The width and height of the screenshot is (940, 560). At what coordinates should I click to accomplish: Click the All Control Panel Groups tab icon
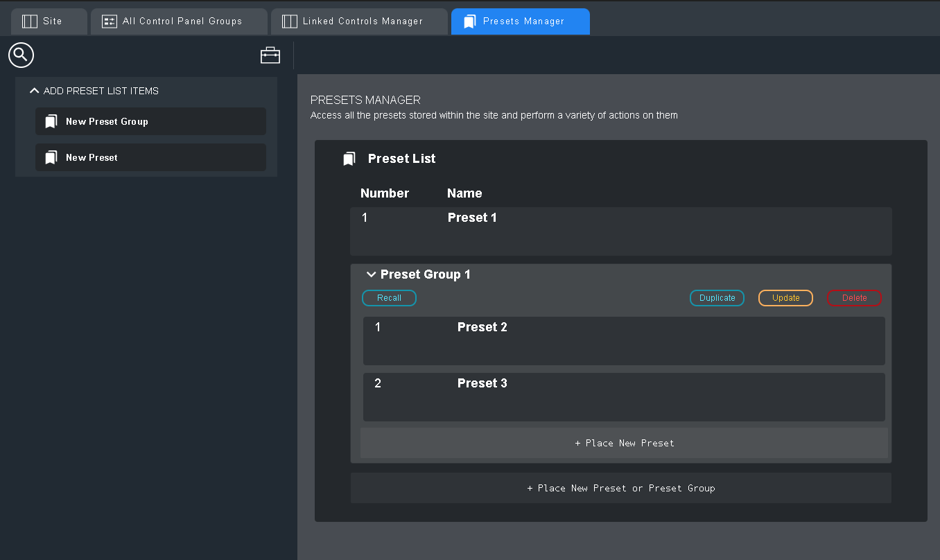coord(110,21)
